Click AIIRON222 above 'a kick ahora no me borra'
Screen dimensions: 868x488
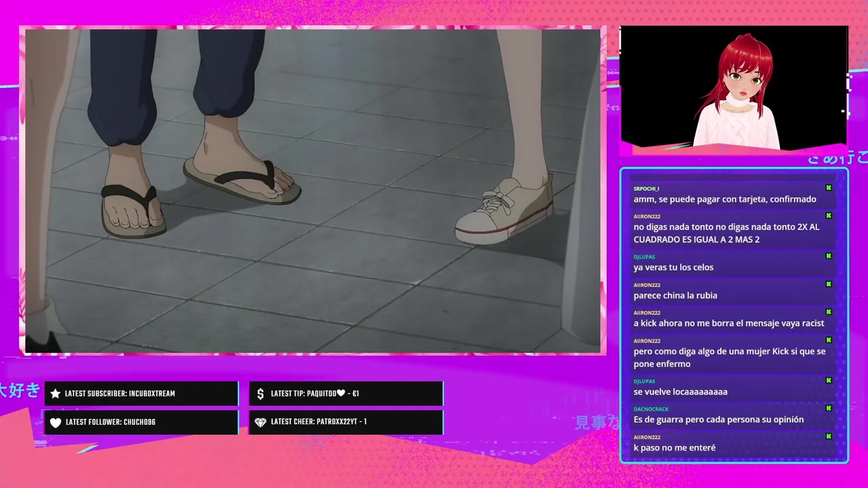(x=647, y=313)
